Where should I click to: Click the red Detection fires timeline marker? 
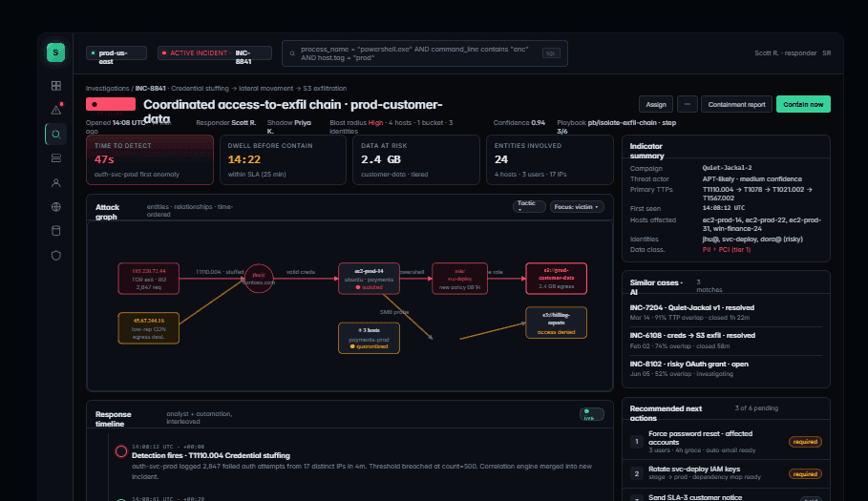(120, 451)
